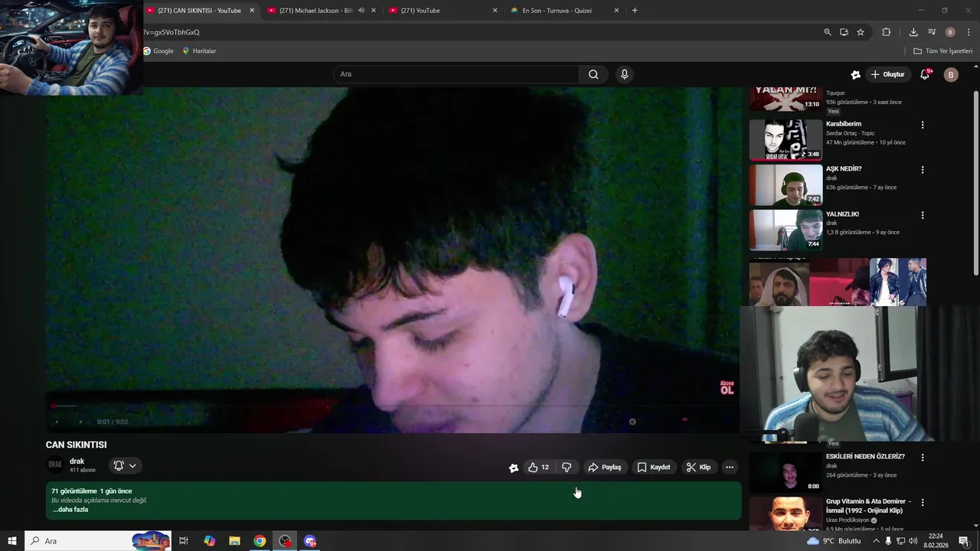Screen dimensions: 980x551
Task: Open a new browser tab
Action: (635, 11)
